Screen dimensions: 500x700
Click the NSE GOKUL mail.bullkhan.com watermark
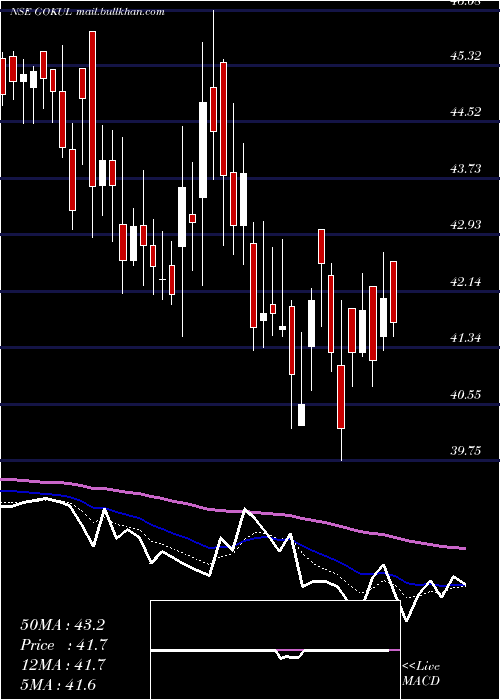click(x=88, y=12)
